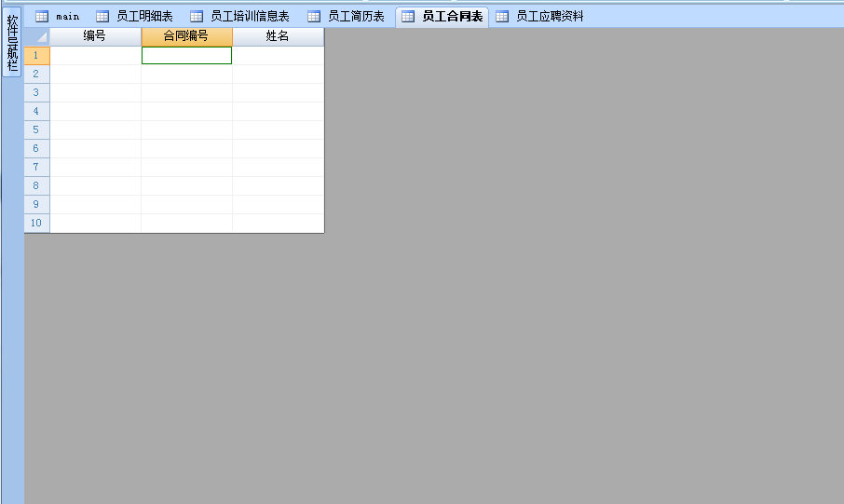Screen dimensions: 844x504
Task: Select the 合同编号 column header
Action: pyautogui.click(x=186, y=36)
